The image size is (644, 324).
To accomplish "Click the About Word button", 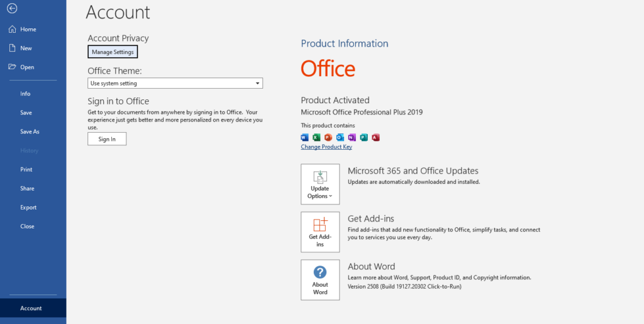I will coord(320,280).
